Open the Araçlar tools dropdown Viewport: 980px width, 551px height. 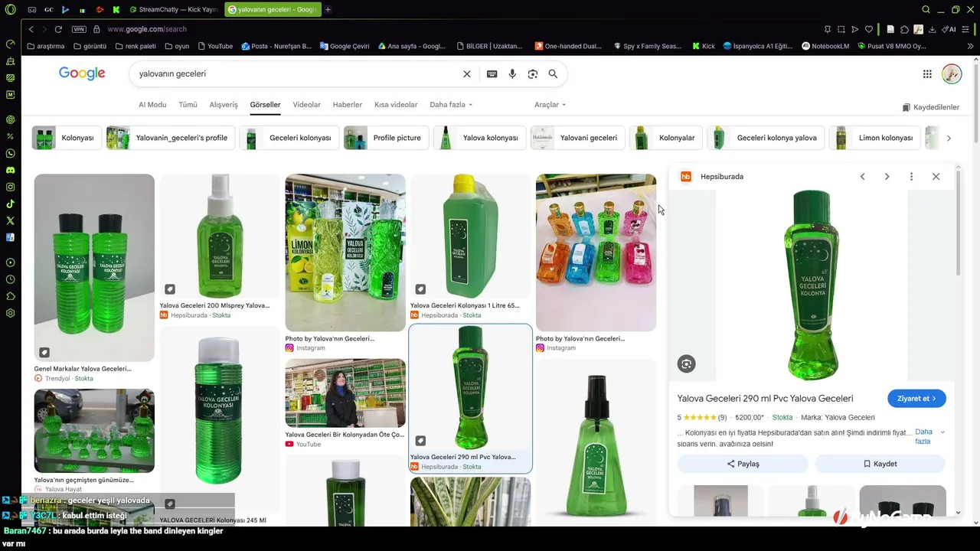(550, 105)
